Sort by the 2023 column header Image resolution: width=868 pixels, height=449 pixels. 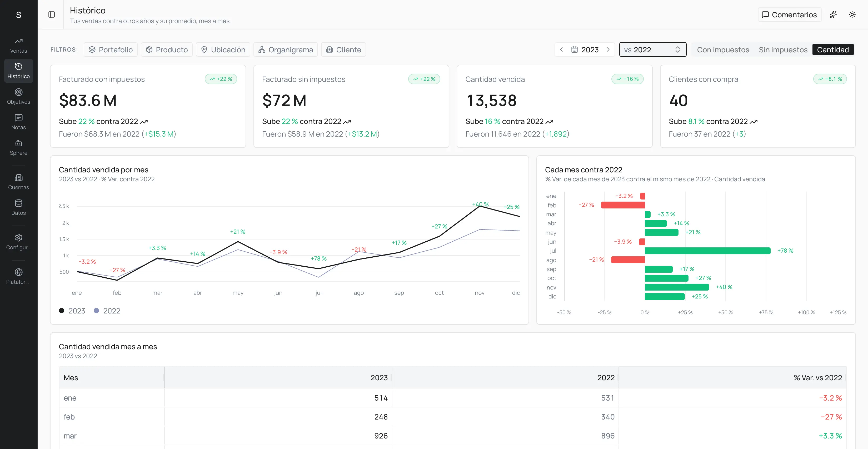[278, 378]
